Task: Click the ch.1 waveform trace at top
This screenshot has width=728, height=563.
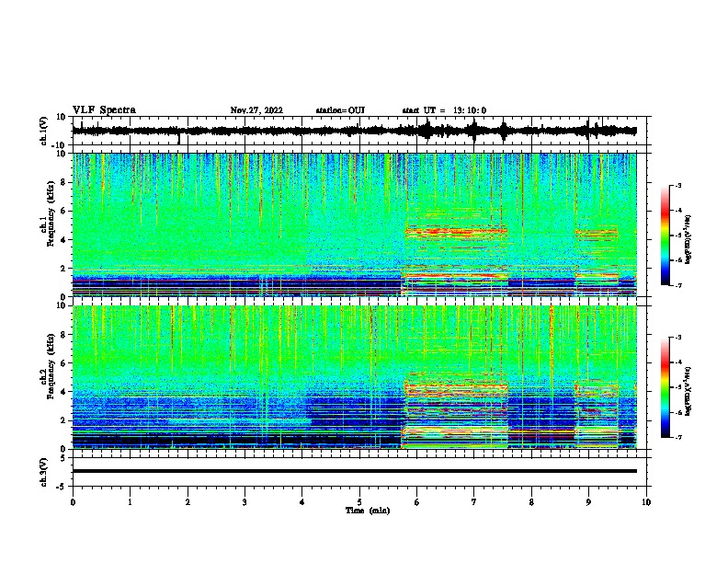Action: (354, 131)
